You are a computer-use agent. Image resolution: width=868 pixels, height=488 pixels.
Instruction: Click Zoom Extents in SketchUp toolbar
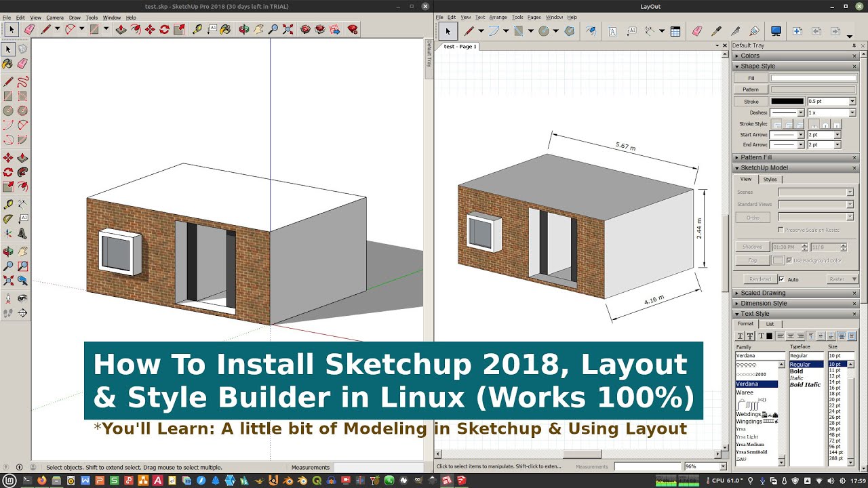tap(288, 29)
